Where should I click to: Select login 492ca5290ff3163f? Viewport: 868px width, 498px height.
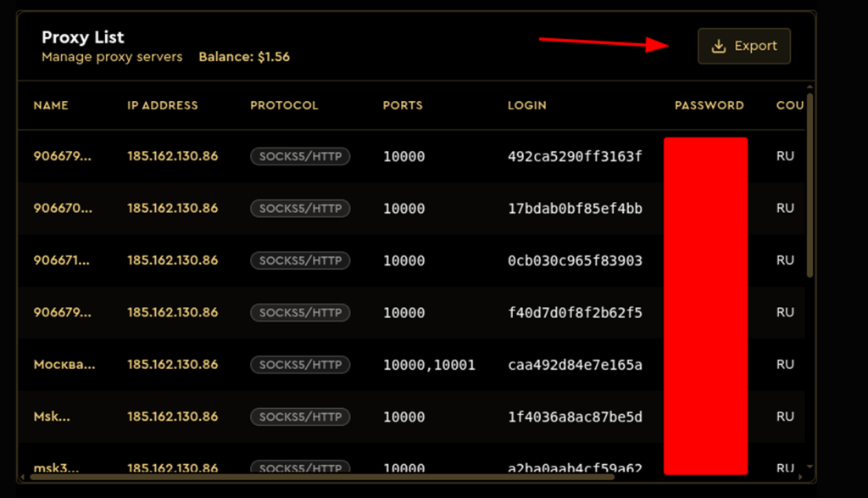(575, 157)
